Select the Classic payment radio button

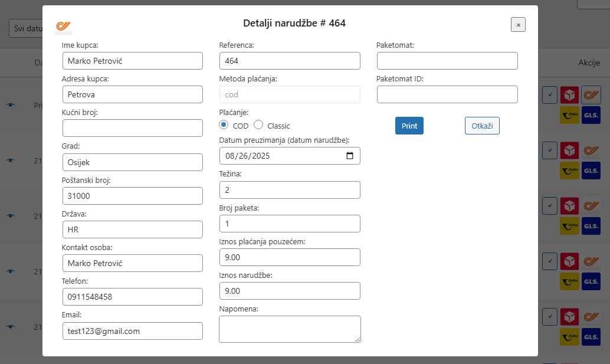258,125
